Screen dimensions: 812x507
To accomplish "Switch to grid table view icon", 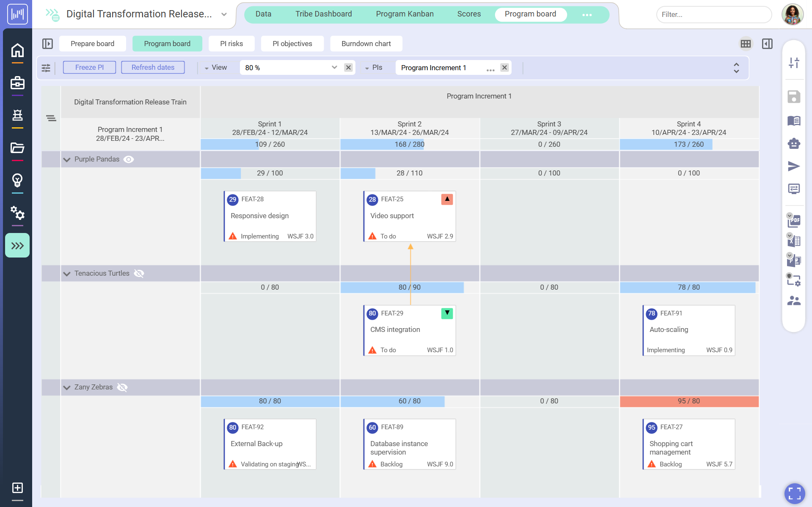I will pos(746,44).
